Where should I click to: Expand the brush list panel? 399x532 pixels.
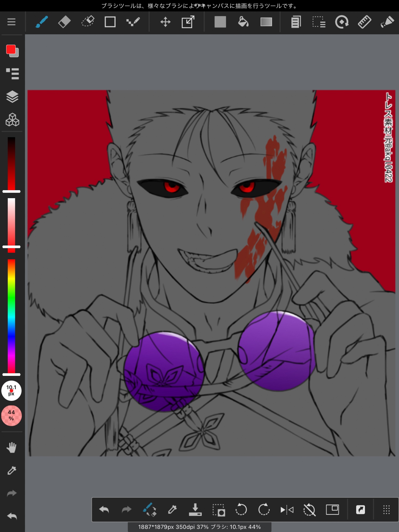click(x=12, y=74)
